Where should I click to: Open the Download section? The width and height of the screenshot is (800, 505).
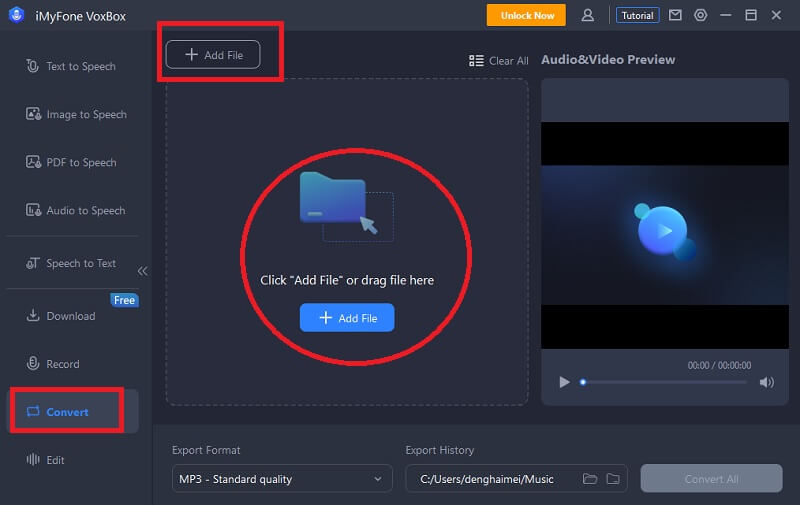pyautogui.click(x=61, y=316)
